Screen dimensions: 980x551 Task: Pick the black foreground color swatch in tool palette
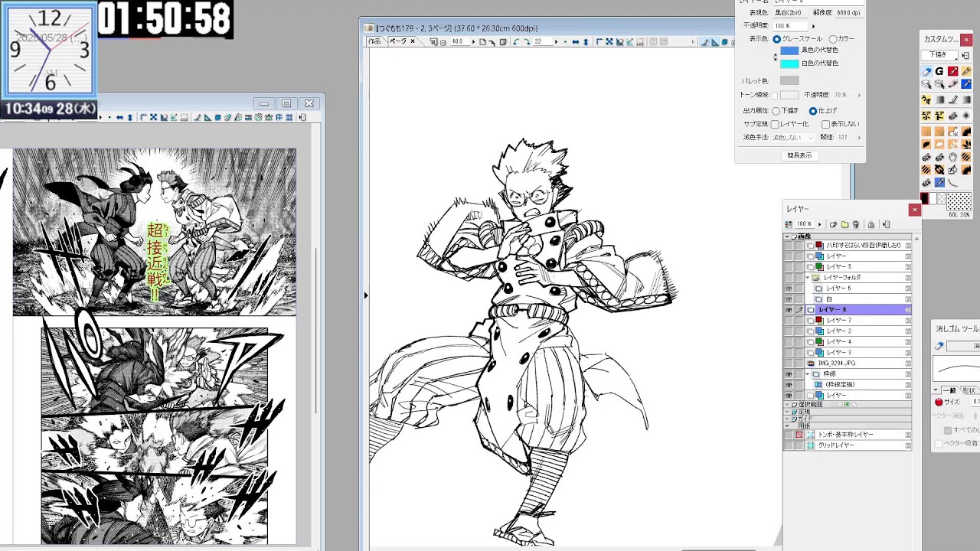[x=925, y=197]
